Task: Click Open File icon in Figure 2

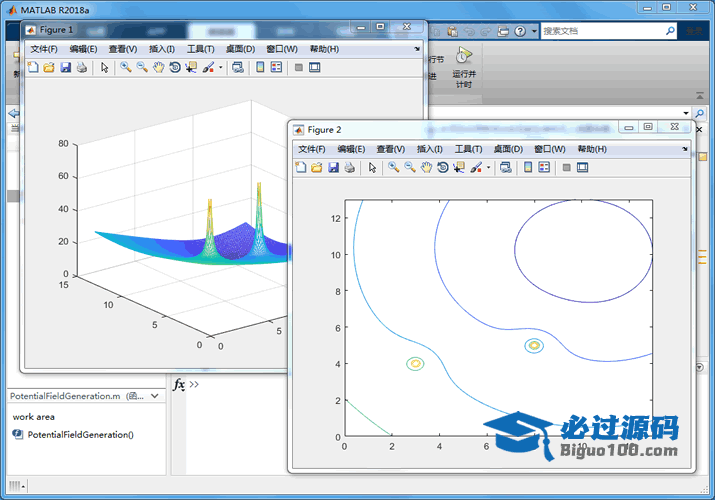Action: coord(316,167)
